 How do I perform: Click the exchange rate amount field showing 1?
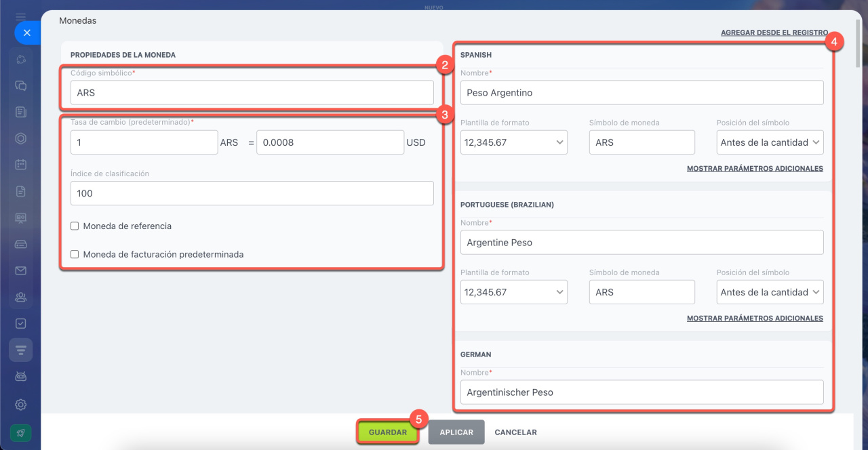pyautogui.click(x=144, y=142)
